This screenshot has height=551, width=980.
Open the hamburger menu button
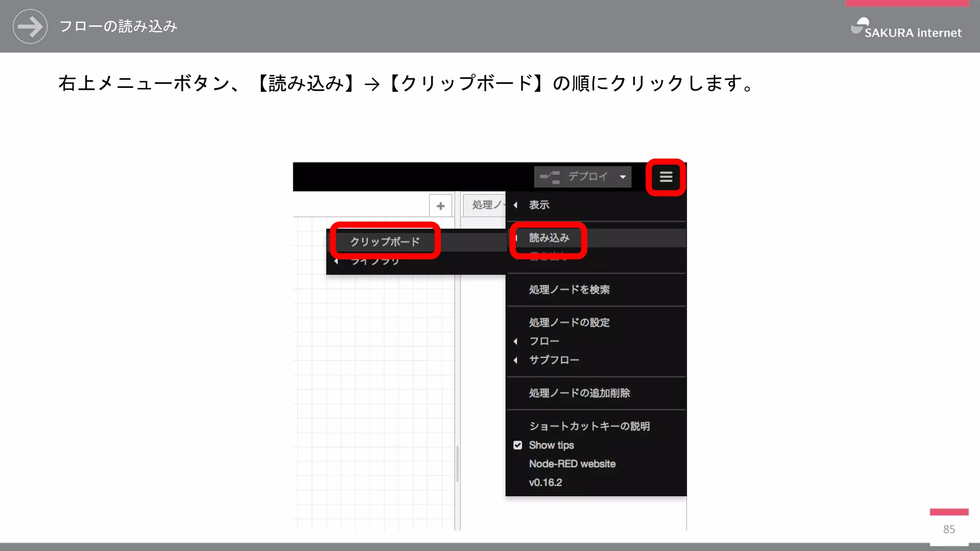click(666, 177)
